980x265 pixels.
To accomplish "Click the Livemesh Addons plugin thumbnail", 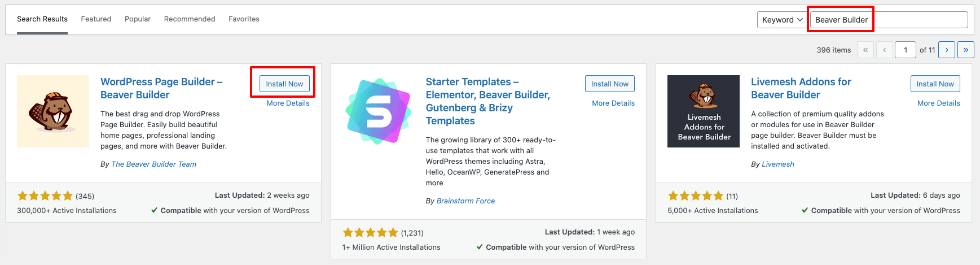I will [x=703, y=111].
